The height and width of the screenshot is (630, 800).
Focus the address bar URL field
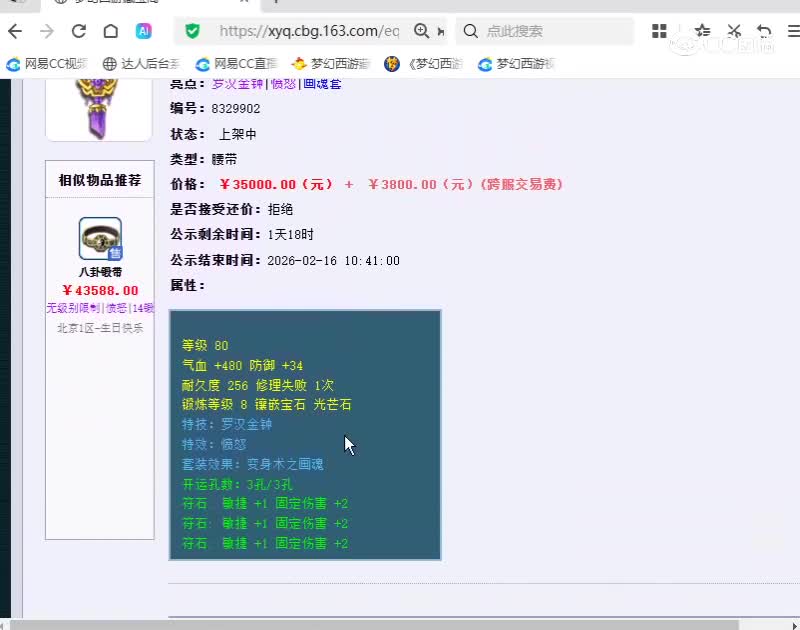pyautogui.click(x=309, y=32)
